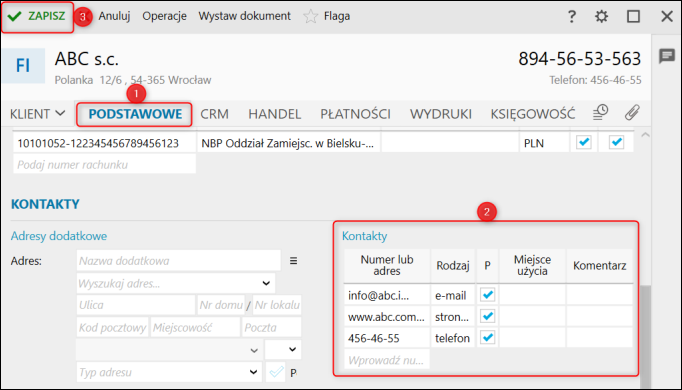Toggle P checkbox for info@abc e-mail
The width and height of the screenshot is (682, 390).
488,295
